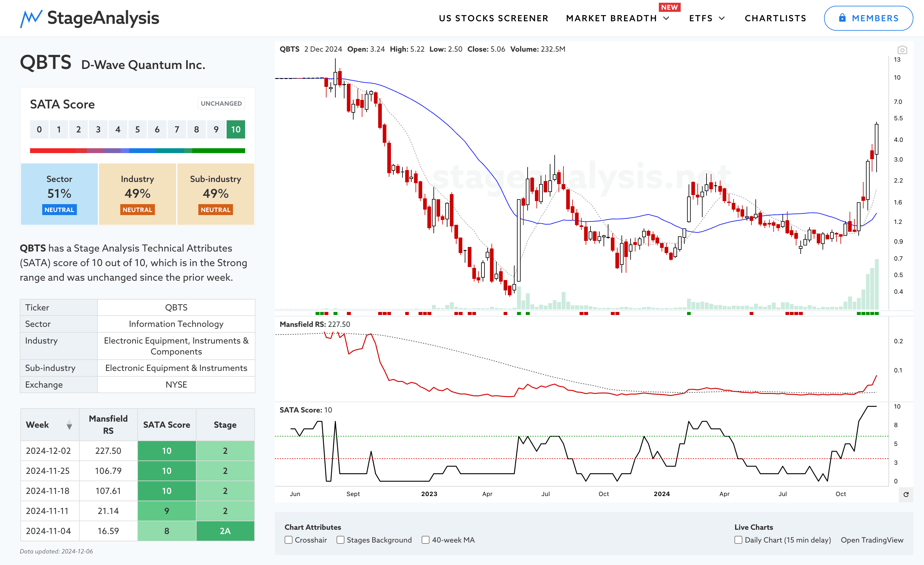Click the QBTS ticker heading

click(x=45, y=62)
